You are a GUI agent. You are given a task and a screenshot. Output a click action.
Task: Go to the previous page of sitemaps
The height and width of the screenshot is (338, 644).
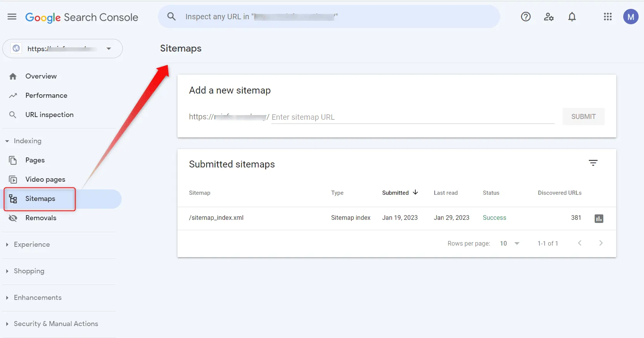pos(580,243)
